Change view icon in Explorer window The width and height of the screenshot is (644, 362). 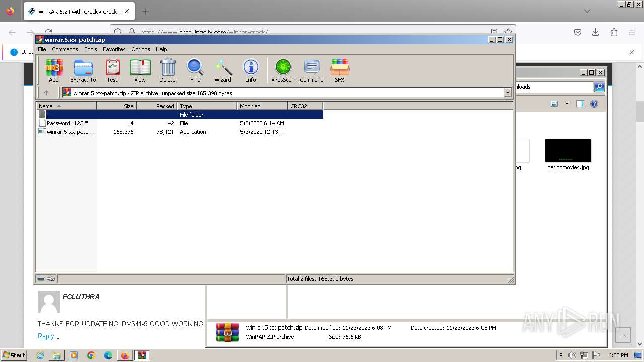(x=554, y=104)
